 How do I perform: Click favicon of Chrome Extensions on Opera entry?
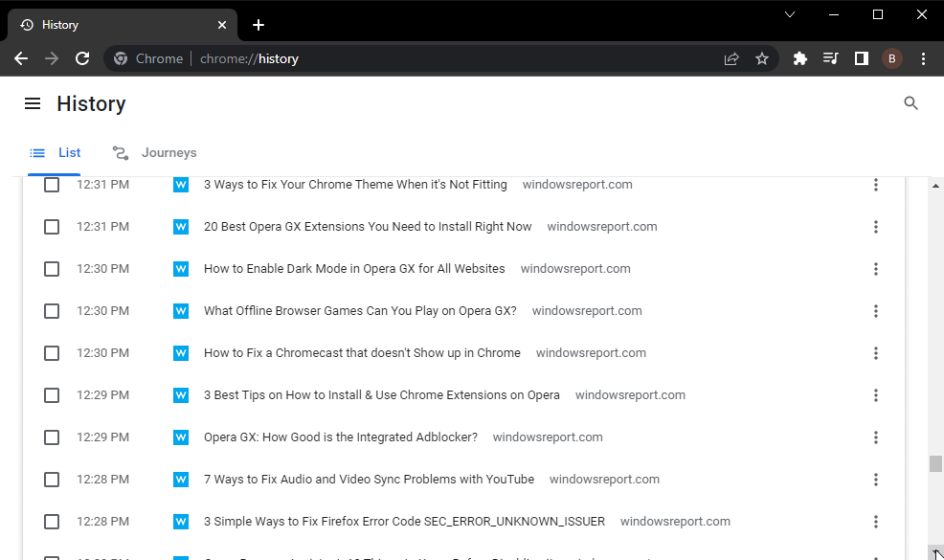[181, 395]
